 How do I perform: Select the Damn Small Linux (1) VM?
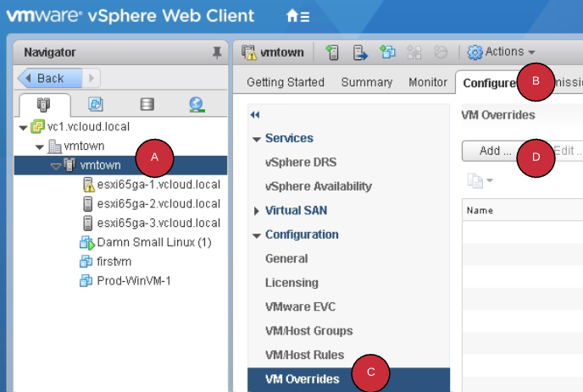(154, 242)
